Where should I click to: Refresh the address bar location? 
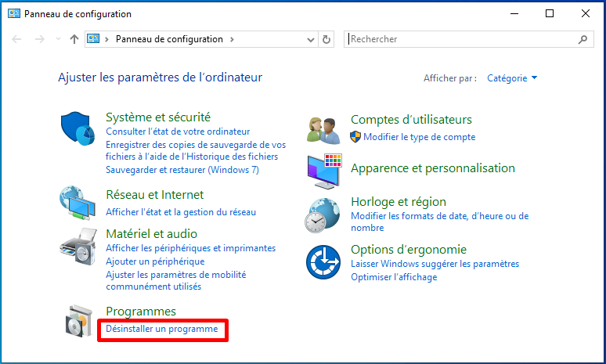tap(326, 39)
